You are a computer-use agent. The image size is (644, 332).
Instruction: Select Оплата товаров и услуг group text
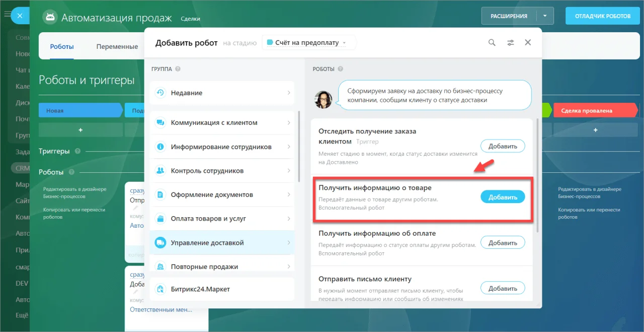pyautogui.click(x=208, y=219)
